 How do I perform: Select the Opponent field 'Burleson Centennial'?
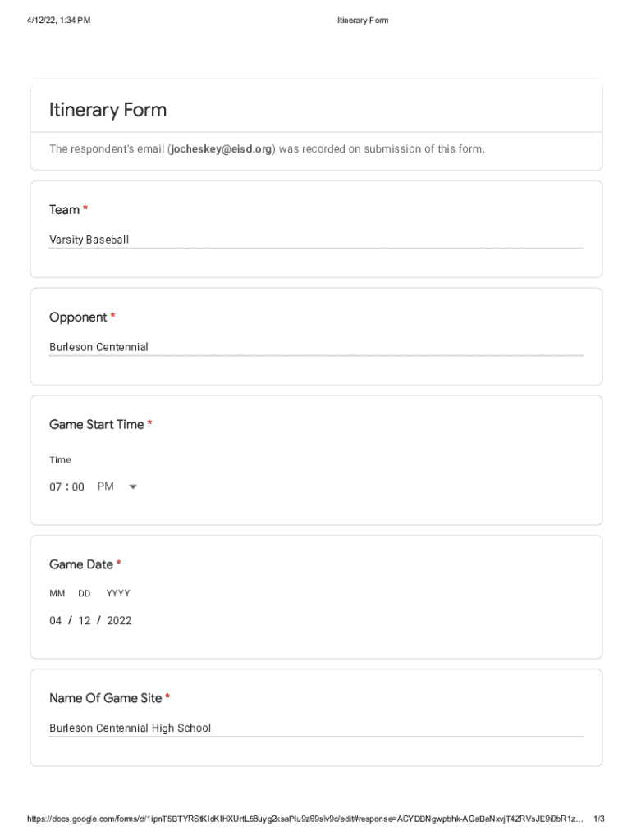click(98, 348)
